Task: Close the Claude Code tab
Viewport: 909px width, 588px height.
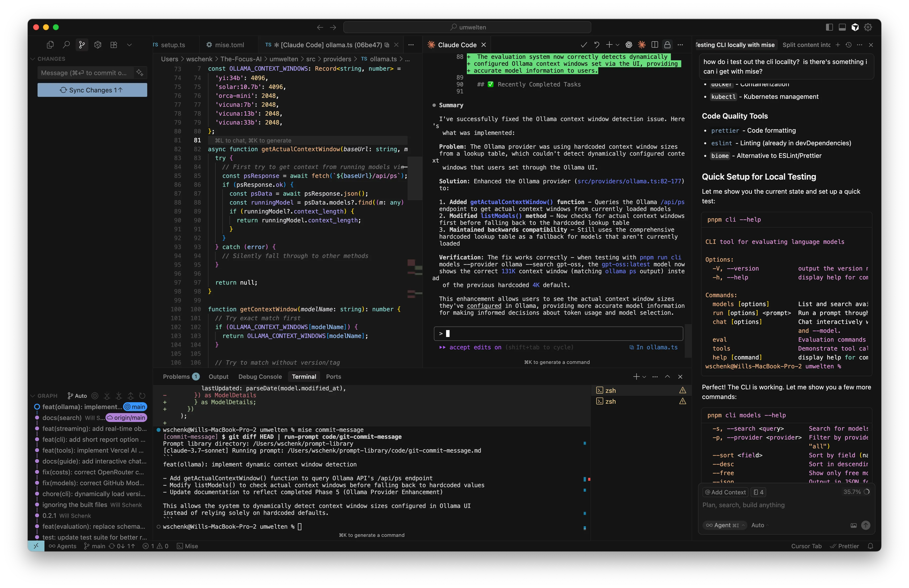Action: click(x=484, y=45)
